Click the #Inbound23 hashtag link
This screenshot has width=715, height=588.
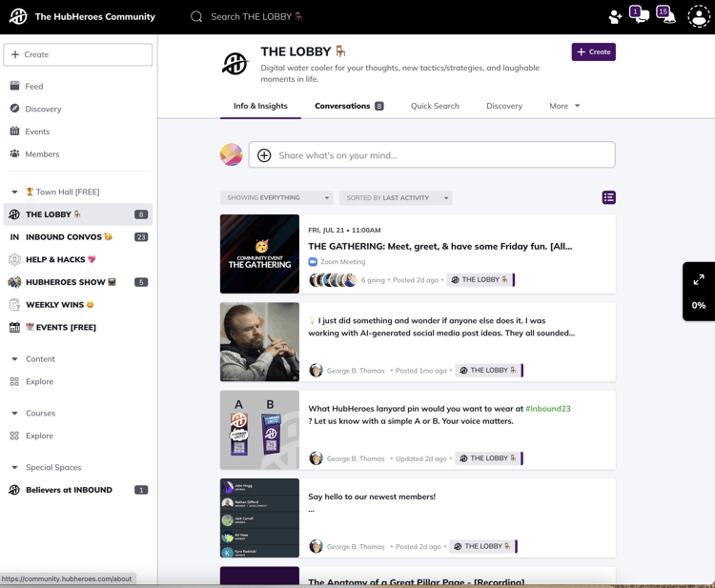[x=548, y=409]
